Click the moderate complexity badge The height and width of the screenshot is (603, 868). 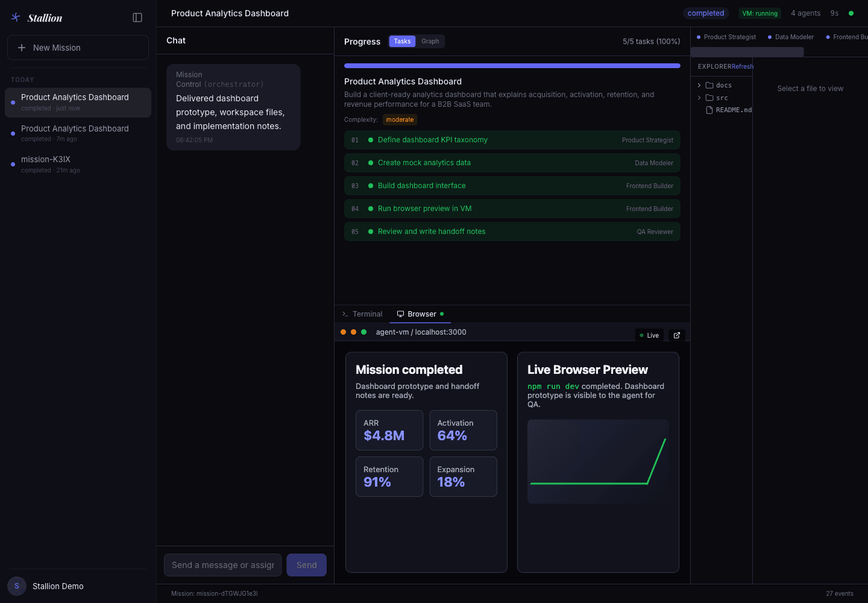point(400,119)
